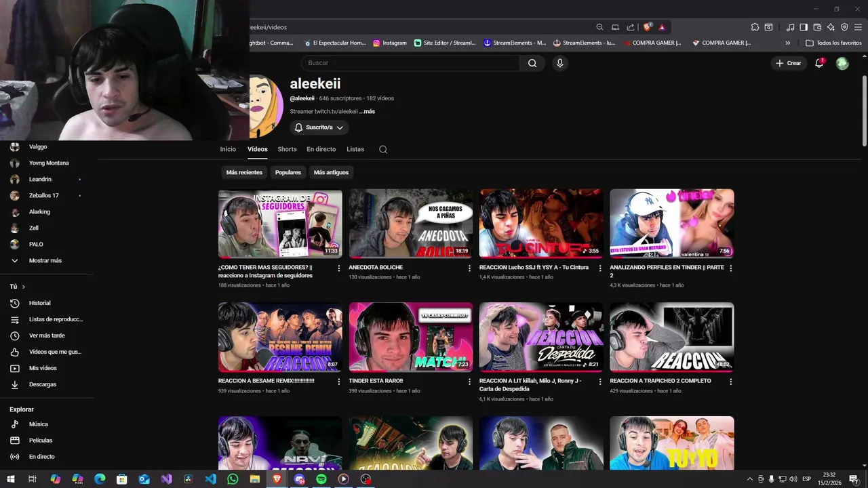Open ANALIZANDO PERFILES EN TINDER thumbnail
Image resolution: width=868 pixels, height=488 pixels.
pyautogui.click(x=671, y=224)
